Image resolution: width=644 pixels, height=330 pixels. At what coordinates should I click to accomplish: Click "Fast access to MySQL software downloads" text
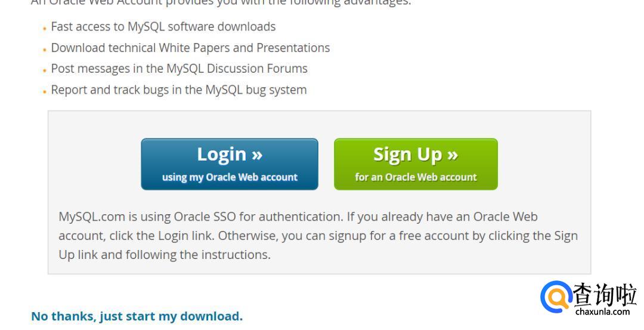(x=163, y=27)
